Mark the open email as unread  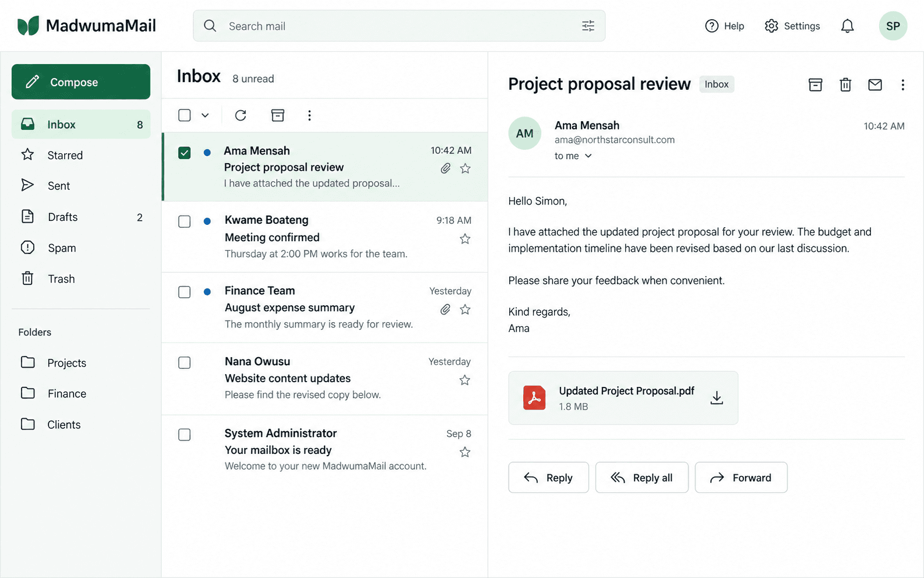pyautogui.click(x=875, y=84)
